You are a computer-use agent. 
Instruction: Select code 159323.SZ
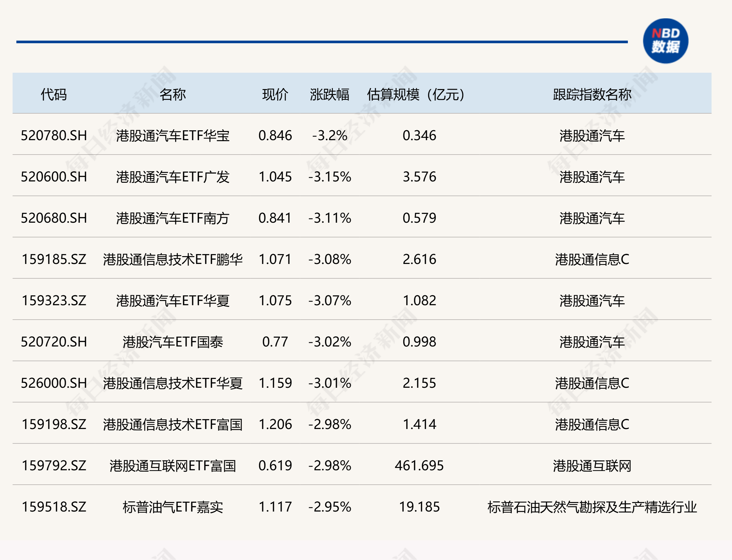pyautogui.click(x=54, y=301)
